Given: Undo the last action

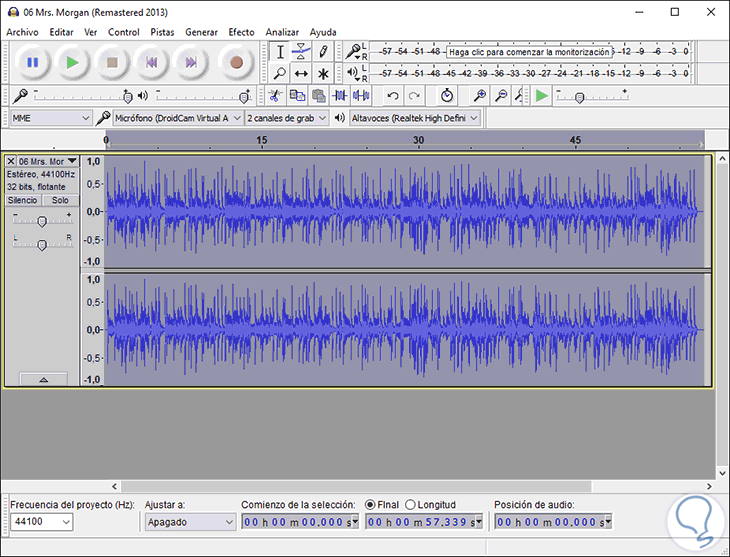Looking at the screenshot, I should click(x=393, y=95).
